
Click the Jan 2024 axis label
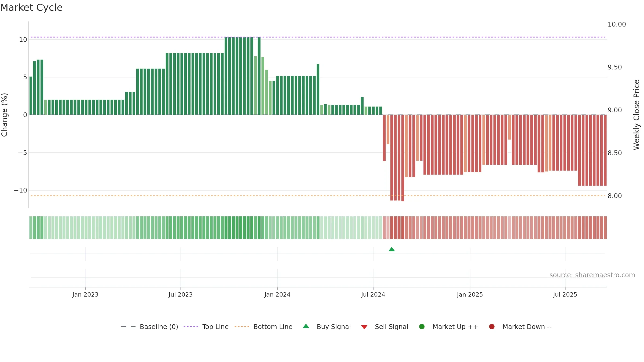coord(277,295)
